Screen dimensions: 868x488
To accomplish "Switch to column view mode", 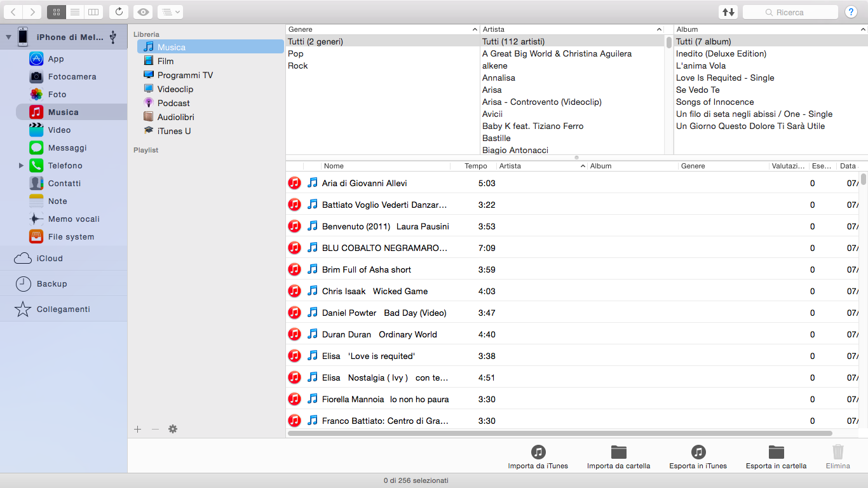I will pos(93,12).
